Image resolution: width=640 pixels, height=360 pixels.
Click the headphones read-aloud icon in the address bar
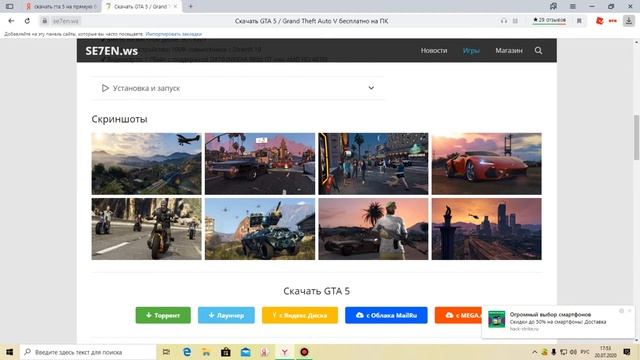(504, 21)
